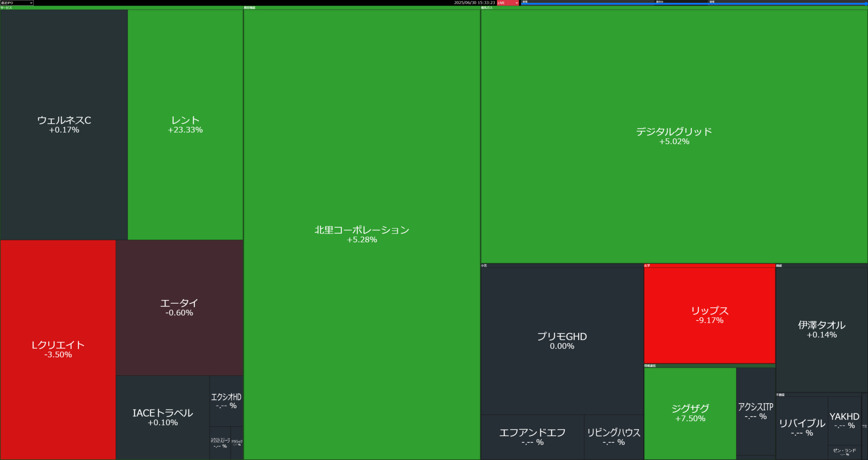Image resolution: width=868 pixels, height=460 pixels.
Task: Select the レント +23.33% tile
Action: 185,125
